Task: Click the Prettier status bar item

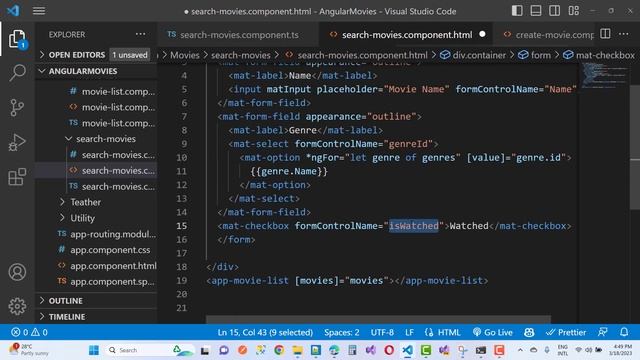Action: click(566, 332)
